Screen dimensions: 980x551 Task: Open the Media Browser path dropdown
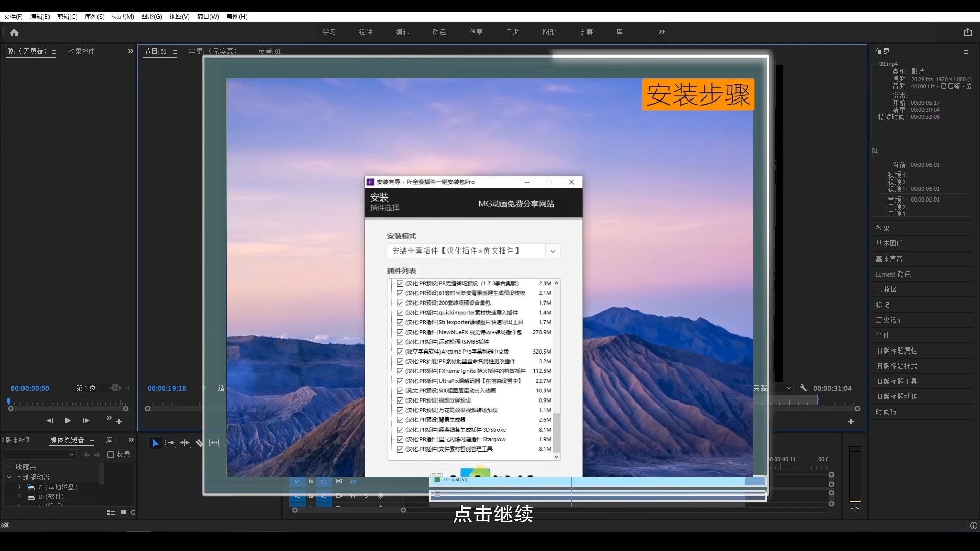39,455
